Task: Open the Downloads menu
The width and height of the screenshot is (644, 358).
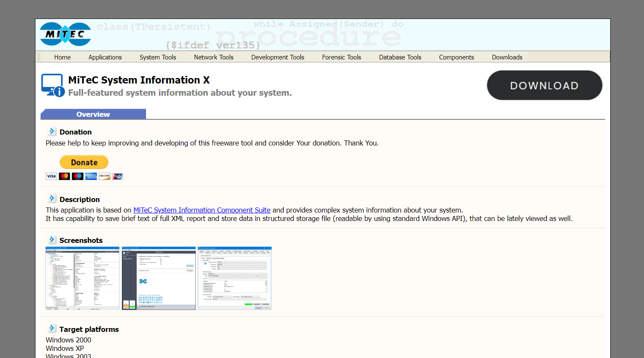Action: click(507, 57)
